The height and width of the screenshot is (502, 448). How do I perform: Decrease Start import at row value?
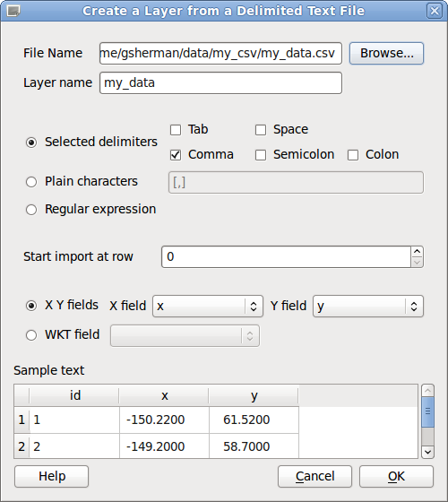tap(417, 262)
